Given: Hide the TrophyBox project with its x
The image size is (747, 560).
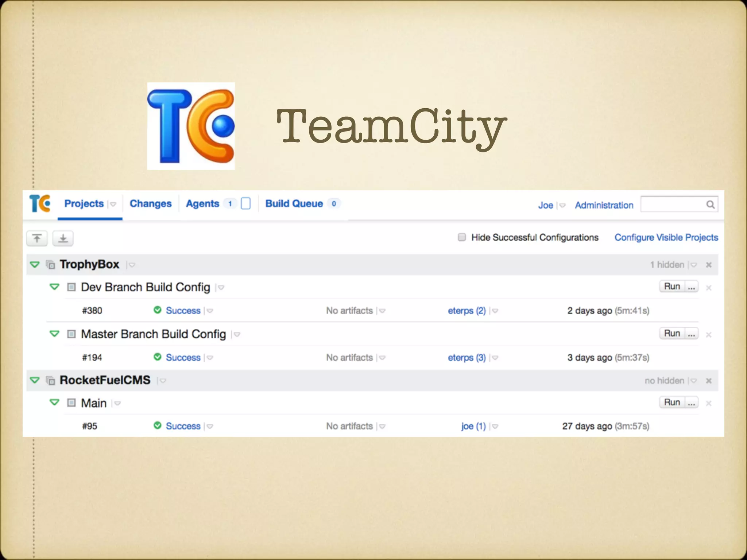Looking at the screenshot, I should click(709, 265).
